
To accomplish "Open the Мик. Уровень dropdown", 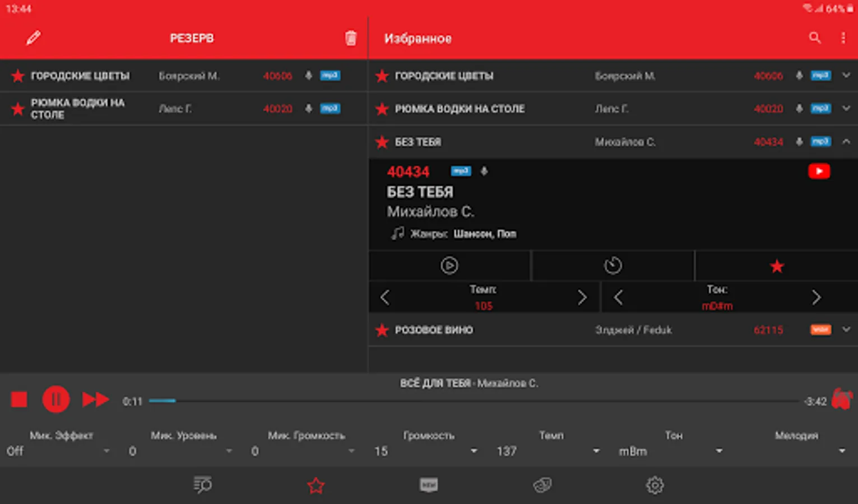I will pyautogui.click(x=182, y=451).
